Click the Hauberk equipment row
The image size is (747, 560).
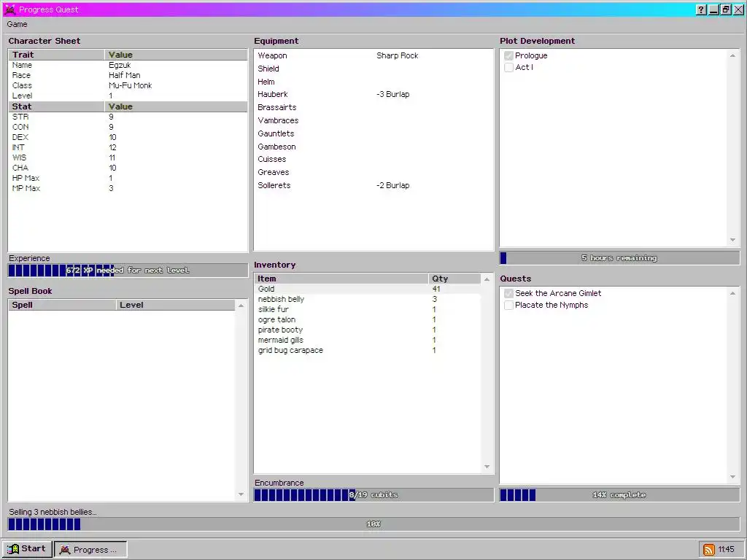point(373,94)
